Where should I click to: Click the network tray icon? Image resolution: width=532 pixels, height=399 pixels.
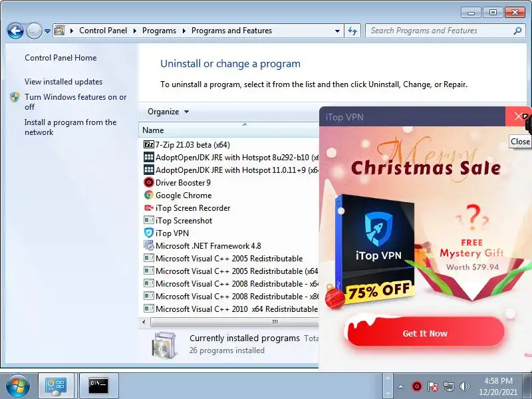click(448, 386)
